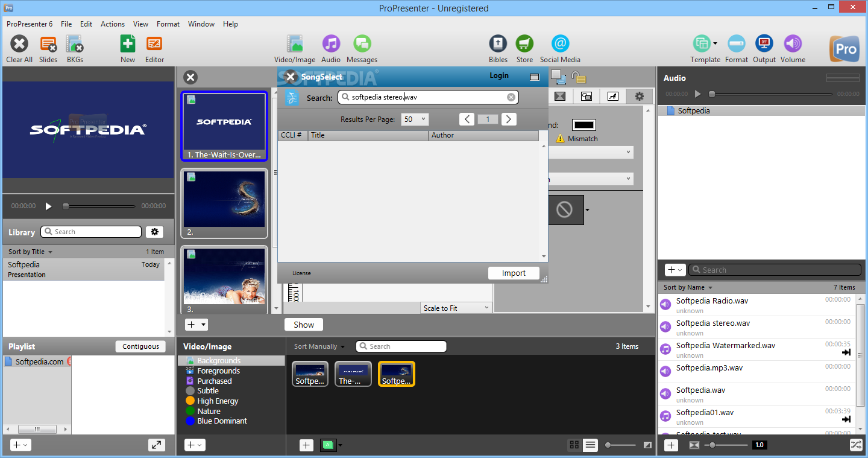Expand transition picker arrow beside no-transition box
This screenshot has width=868, height=458.
click(x=587, y=210)
